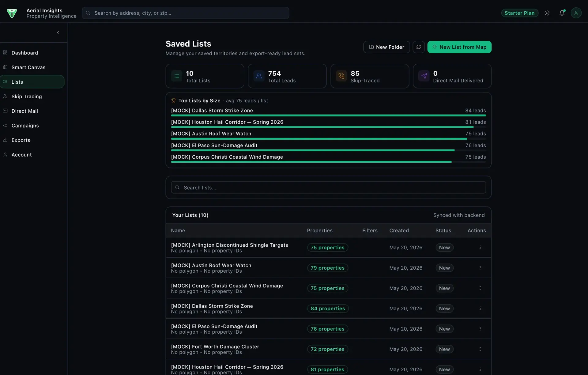Focus the address, city, or zip search

tap(185, 13)
